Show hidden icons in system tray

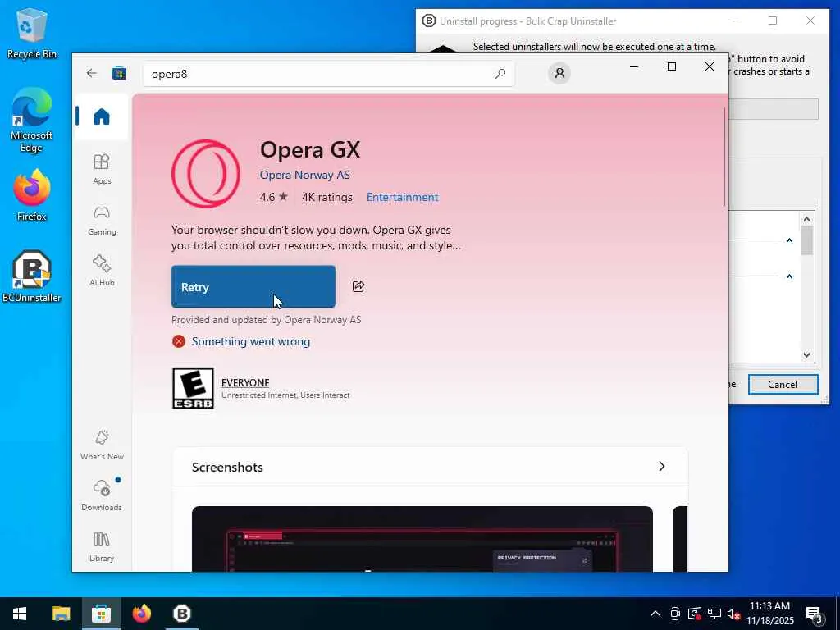click(x=655, y=614)
